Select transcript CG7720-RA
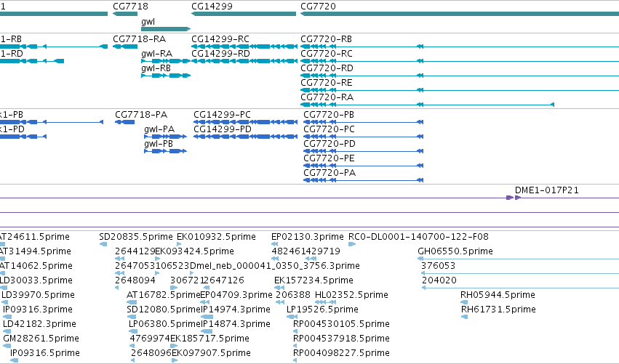This screenshot has width=619, height=364. pyautogui.click(x=327, y=97)
